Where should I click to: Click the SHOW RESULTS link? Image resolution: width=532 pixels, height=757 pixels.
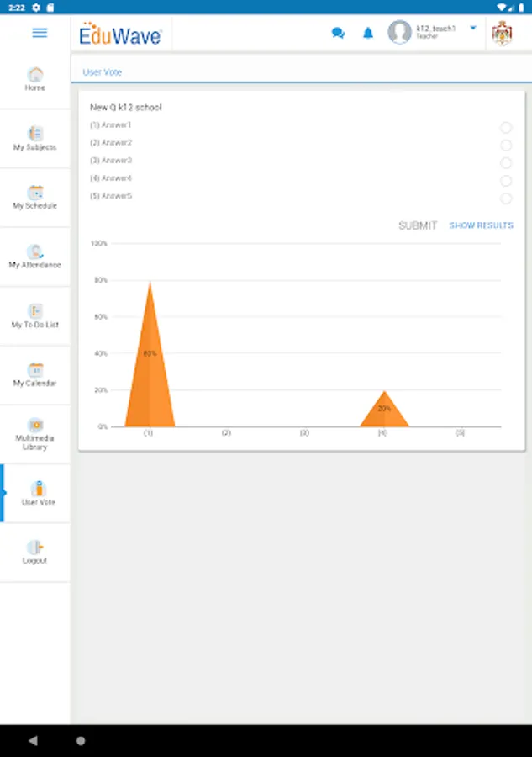482,225
